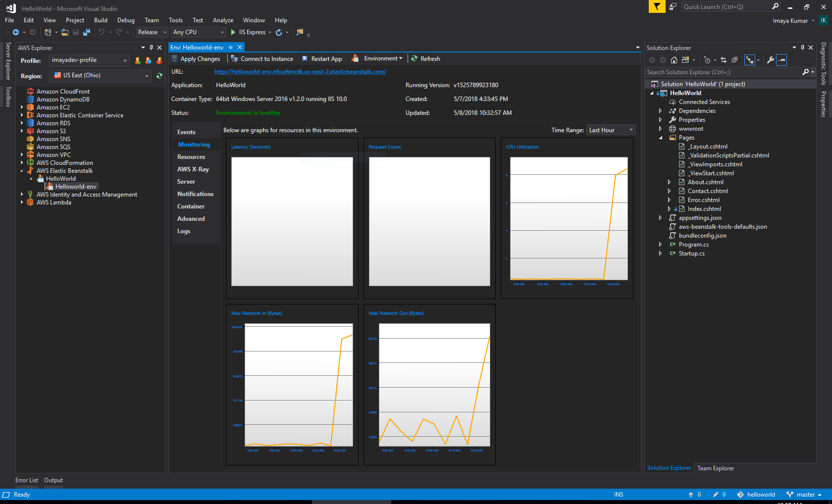
Task: Click Connect to Instance
Action: pos(262,59)
